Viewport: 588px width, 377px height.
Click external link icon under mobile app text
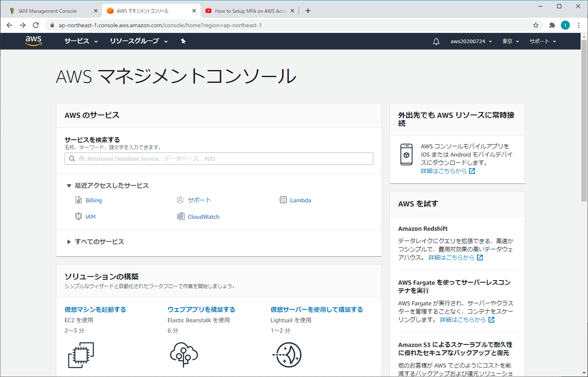[x=472, y=171]
